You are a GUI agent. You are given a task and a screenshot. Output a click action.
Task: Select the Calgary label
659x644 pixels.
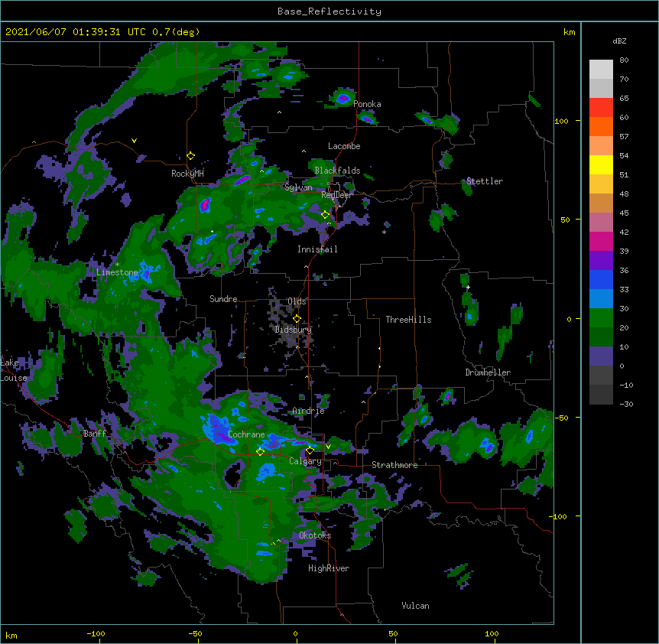pos(305,461)
